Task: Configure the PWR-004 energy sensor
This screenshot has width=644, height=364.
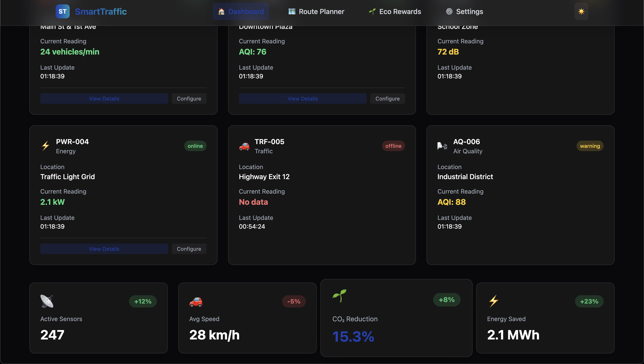Action: coord(189,249)
